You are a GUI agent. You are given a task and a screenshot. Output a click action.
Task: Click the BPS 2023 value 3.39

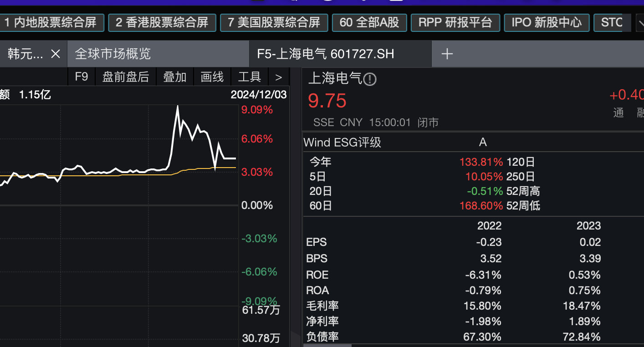[x=590, y=259]
